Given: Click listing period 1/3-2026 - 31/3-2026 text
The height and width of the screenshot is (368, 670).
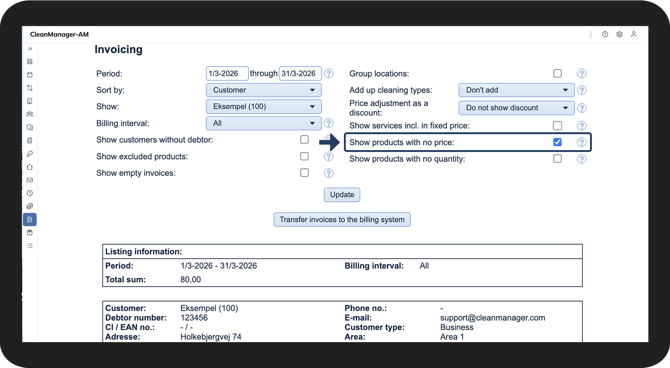Looking at the screenshot, I should coord(219,265).
